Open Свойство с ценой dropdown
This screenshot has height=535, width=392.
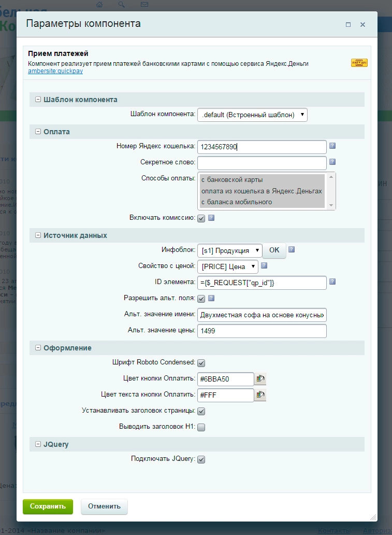click(228, 266)
